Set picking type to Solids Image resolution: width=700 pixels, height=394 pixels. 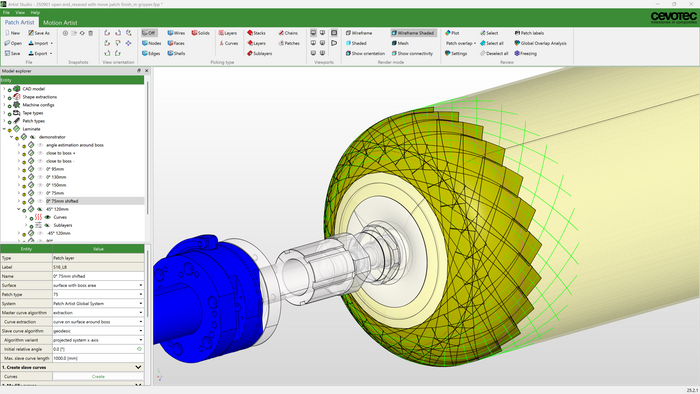click(x=200, y=33)
